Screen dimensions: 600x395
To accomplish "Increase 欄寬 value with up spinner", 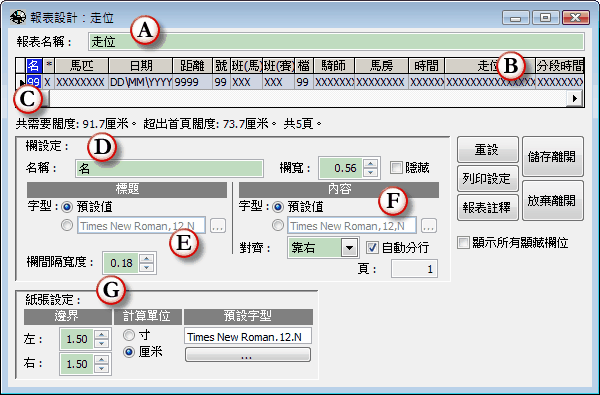I will point(370,164).
